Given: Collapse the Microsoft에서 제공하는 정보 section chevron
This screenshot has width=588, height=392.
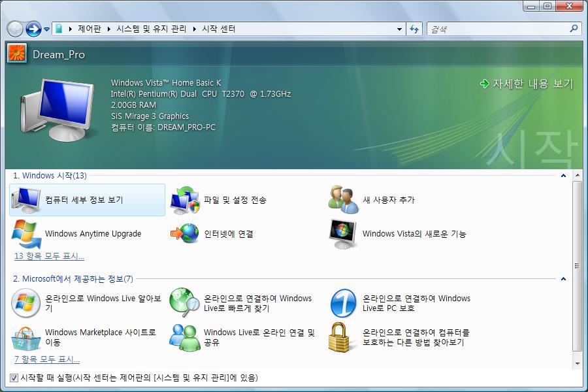Looking at the screenshot, I should 563,279.
